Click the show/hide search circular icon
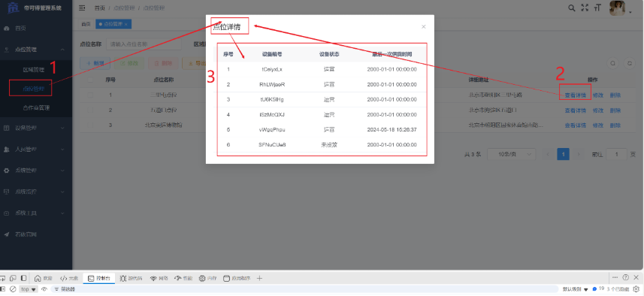This screenshot has height=296, width=644. [x=612, y=63]
